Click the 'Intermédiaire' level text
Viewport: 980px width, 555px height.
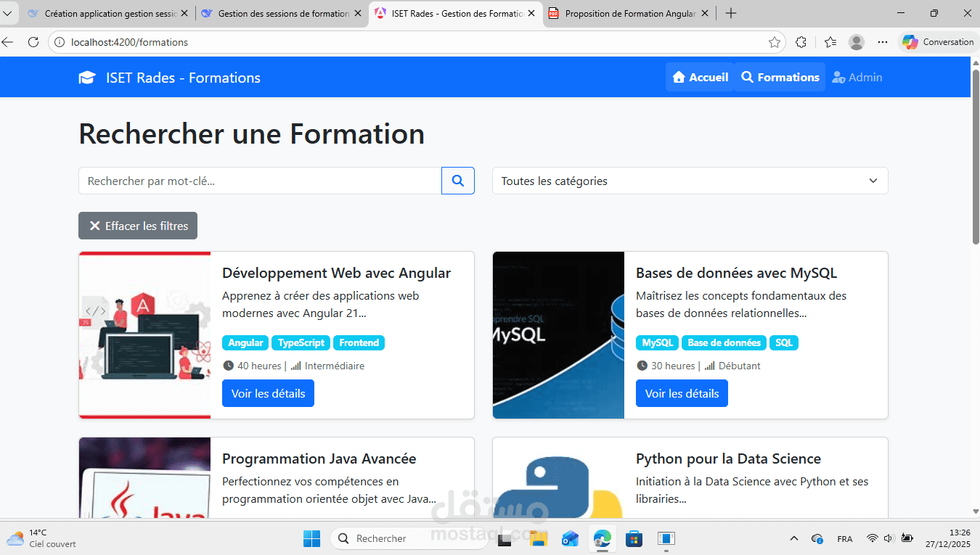(x=335, y=366)
